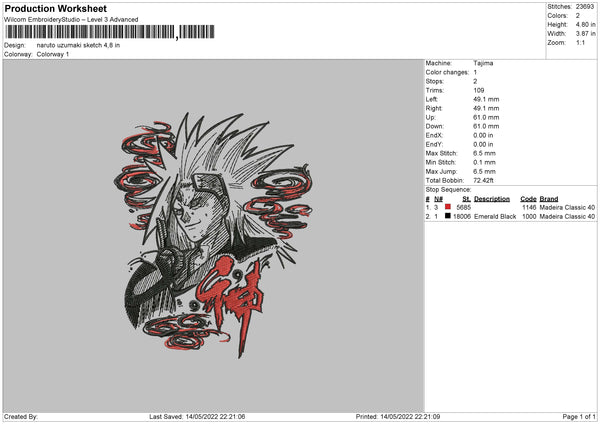The image size is (600, 424).
Task: Click the Stops value "2"
Action: (475, 82)
